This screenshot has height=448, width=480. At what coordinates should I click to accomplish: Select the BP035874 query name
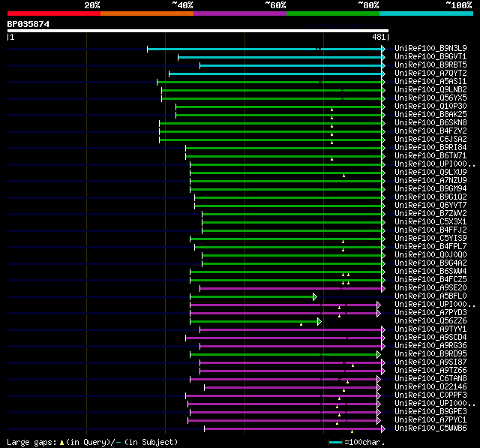click(x=28, y=24)
